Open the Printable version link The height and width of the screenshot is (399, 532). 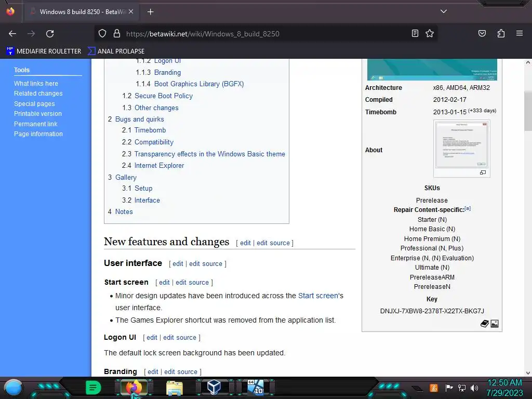point(38,114)
